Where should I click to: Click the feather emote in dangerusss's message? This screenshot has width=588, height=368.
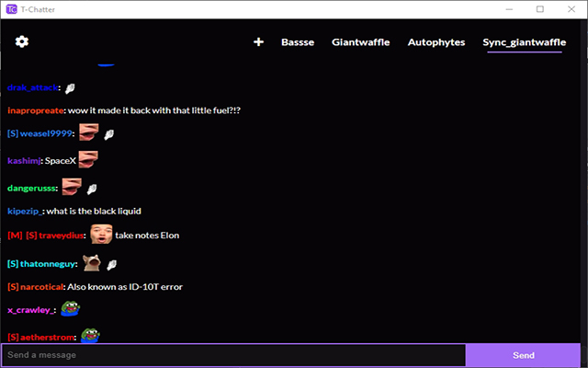[92, 190]
